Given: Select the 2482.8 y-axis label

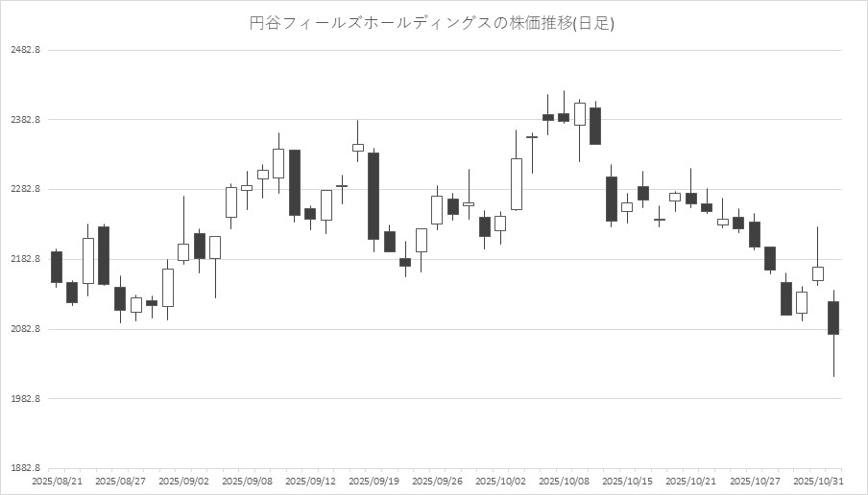Looking at the screenshot, I should click(x=24, y=50).
